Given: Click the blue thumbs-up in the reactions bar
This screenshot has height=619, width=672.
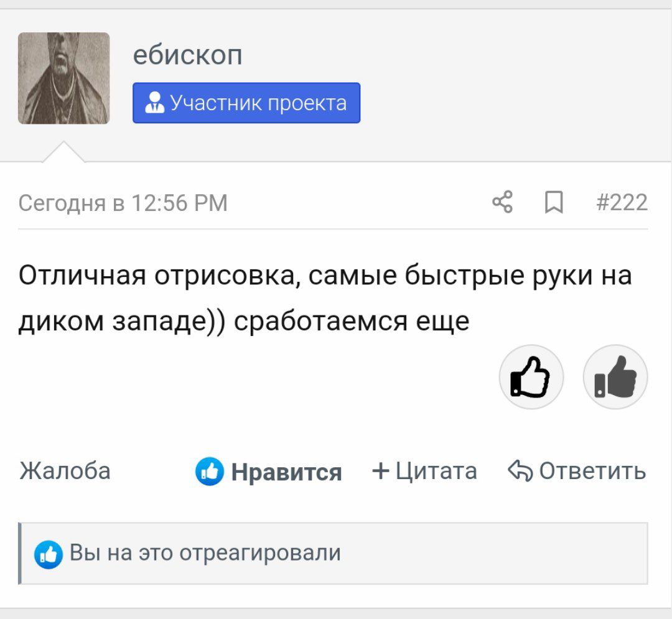Looking at the screenshot, I should click(x=49, y=554).
